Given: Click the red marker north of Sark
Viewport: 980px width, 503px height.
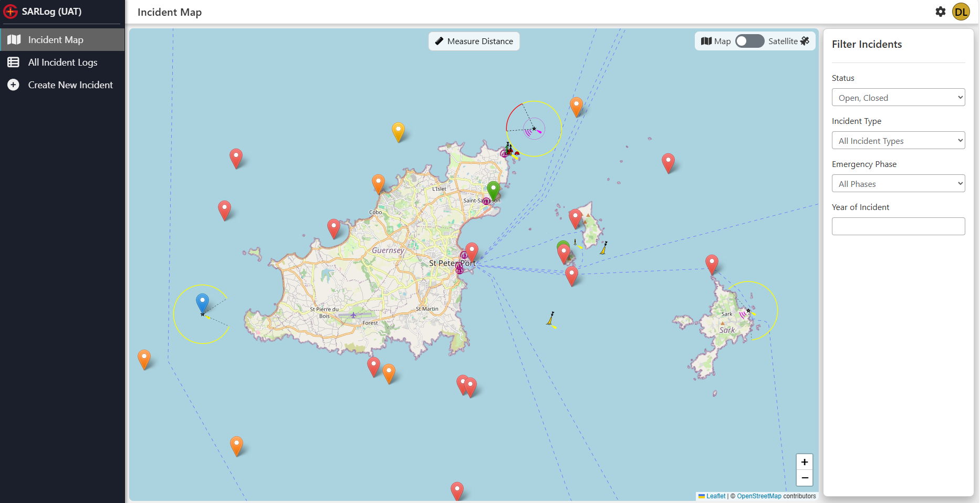Looking at the screenshot, I should click(x=712, y=264).
